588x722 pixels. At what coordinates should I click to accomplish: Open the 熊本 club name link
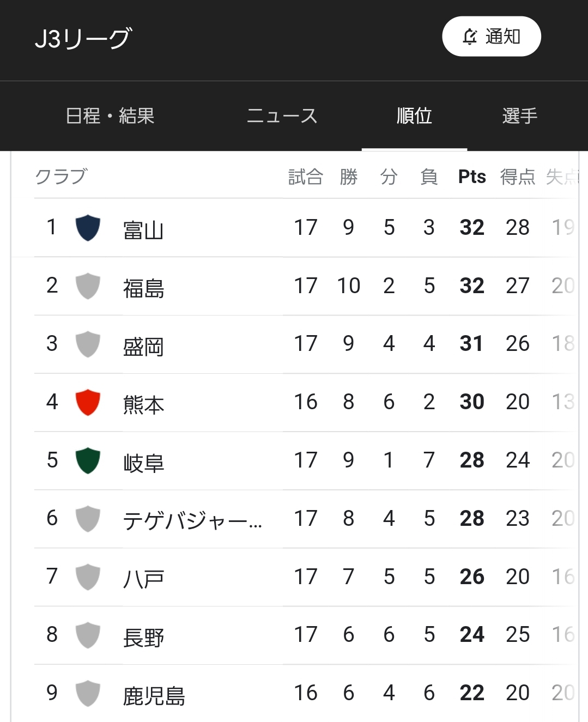143,405
